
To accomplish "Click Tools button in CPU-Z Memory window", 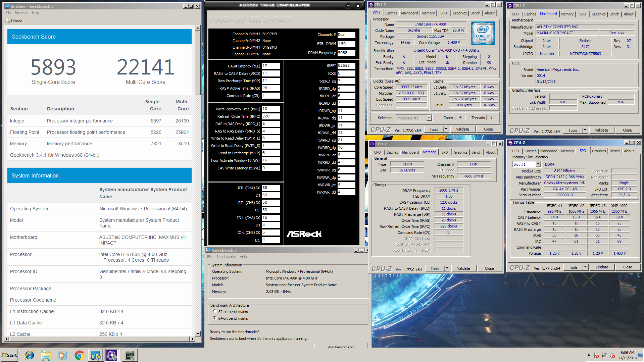I will coord(435,268).
